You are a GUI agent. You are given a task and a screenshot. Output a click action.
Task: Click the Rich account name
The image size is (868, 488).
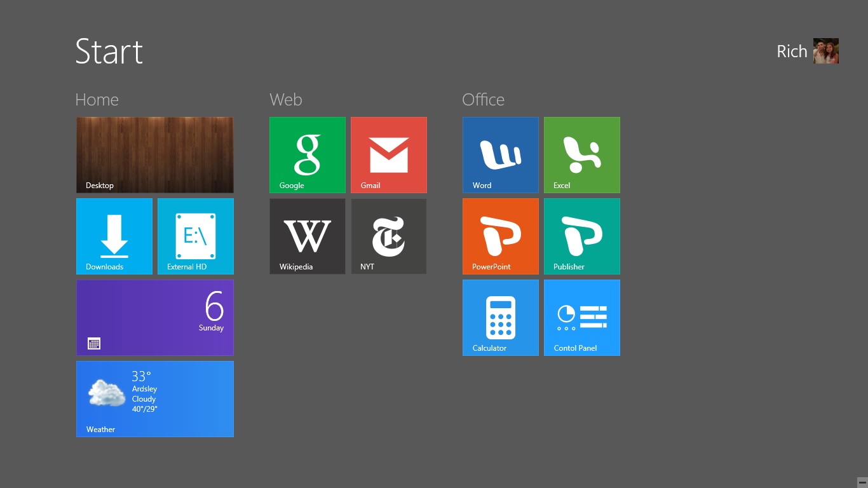pyautogui.click(x=792, y=51)
